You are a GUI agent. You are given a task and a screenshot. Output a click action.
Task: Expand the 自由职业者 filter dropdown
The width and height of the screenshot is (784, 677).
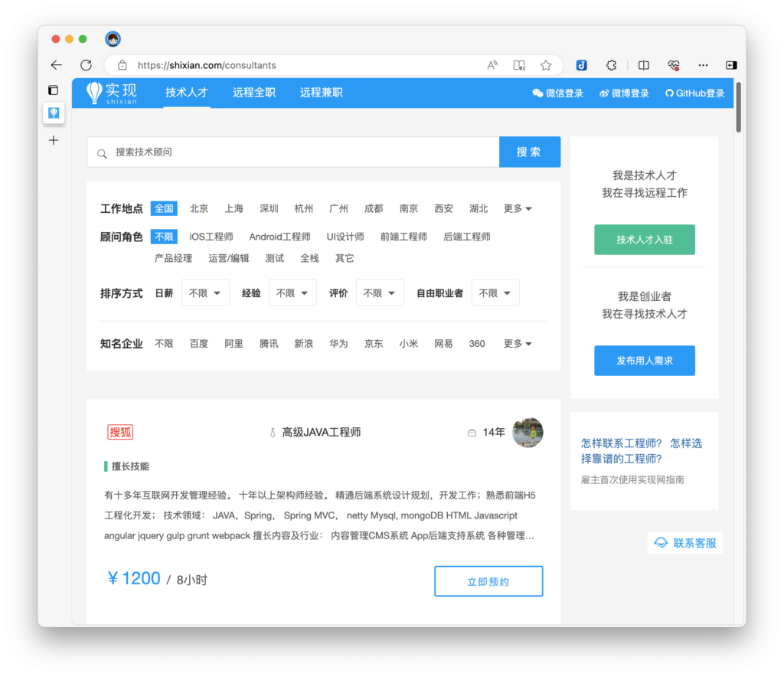tap(495, 293)
